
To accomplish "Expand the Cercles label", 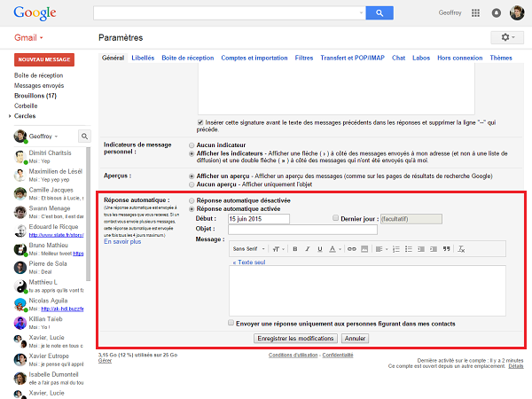I will 10,116.
